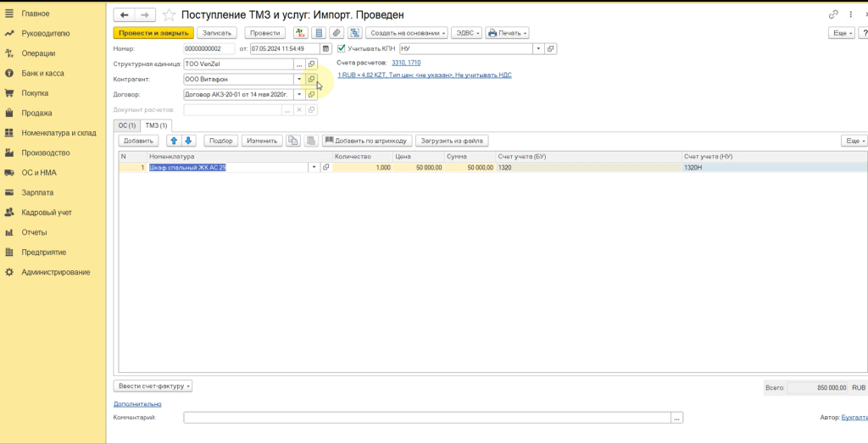The width and height of the screenshot is (868, 444).
Task: Open Банк и касса section in sidebar
Action: pos(42,74)
